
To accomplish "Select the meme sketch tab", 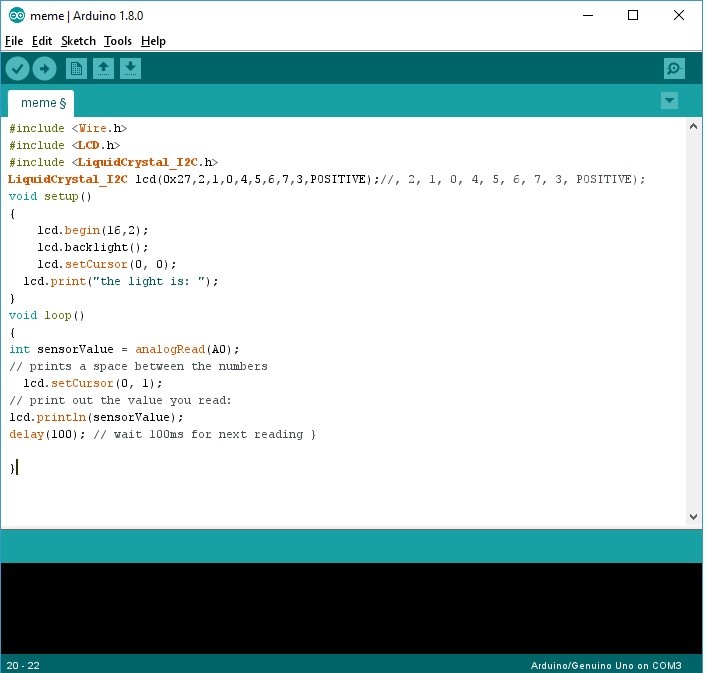I will 41,104.
